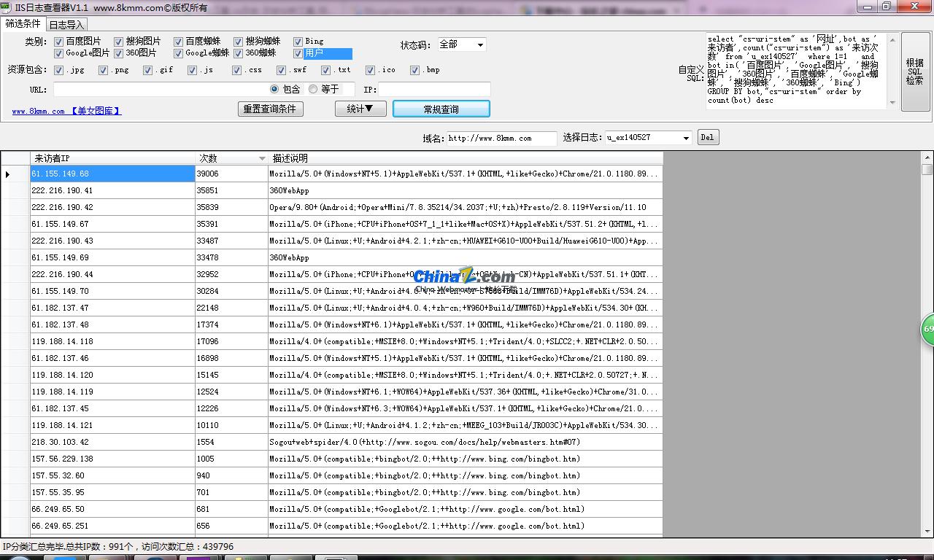The height and width of the screenshot is (560, 934).
Task: Click the table scrollbar up arrow
Action: pos(927,157)
